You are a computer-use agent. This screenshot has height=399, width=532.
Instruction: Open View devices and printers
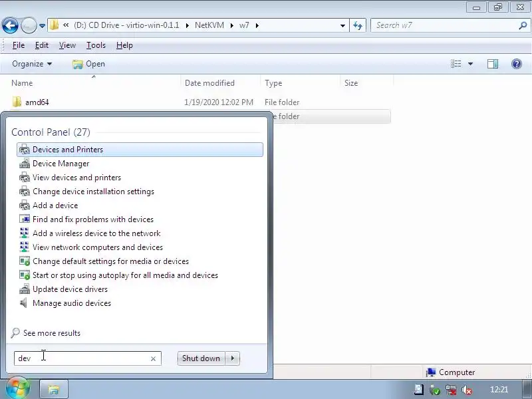pos(76,178)
